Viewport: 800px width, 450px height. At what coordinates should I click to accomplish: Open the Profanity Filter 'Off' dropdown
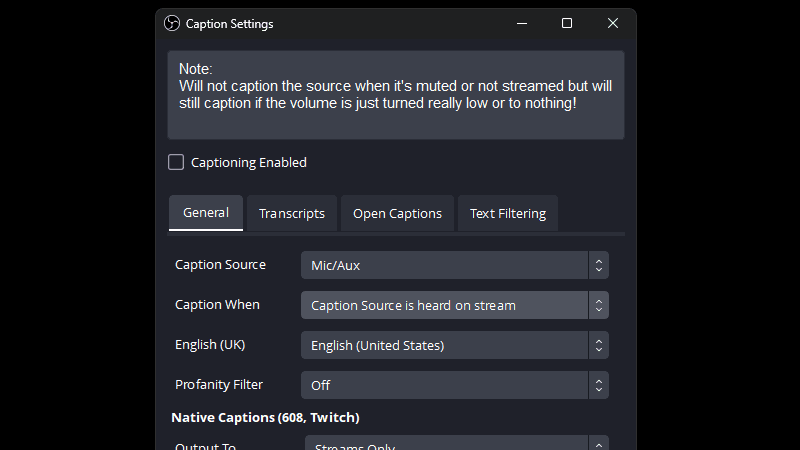coord(445,385)
